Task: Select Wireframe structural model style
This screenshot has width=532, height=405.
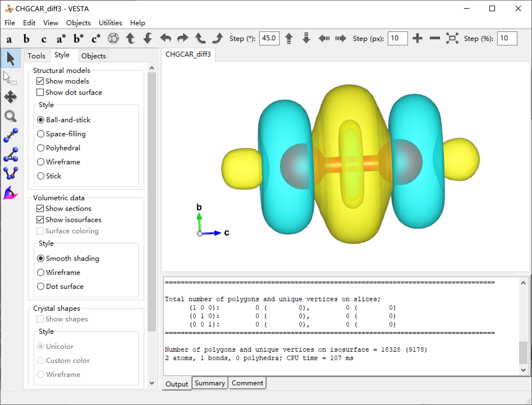Action: coord(41,162)
